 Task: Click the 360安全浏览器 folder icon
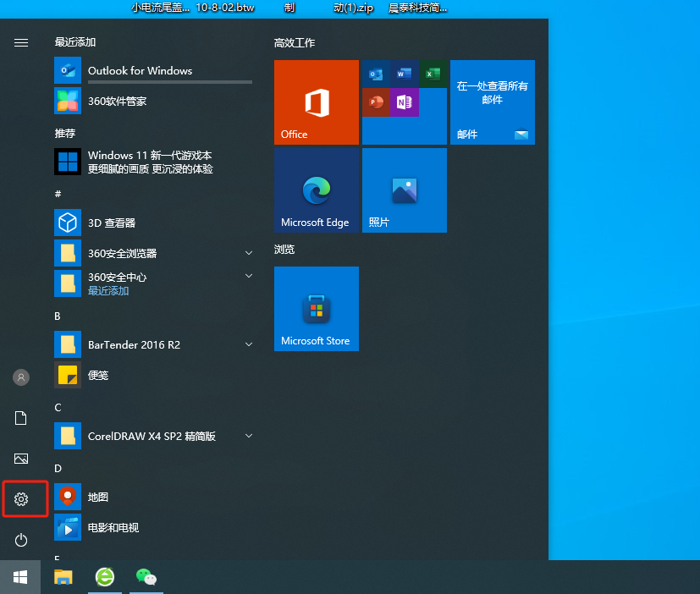[x=68, y=253]
